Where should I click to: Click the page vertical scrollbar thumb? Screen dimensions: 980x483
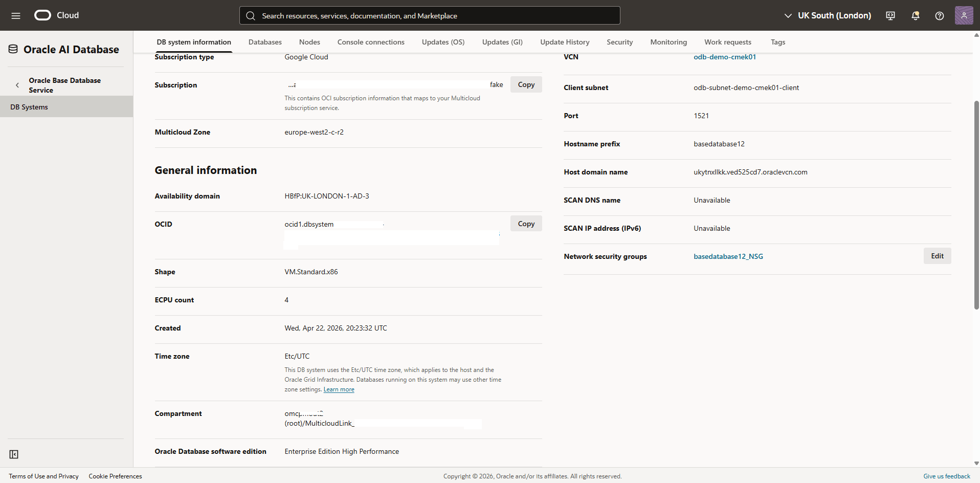pos(976,205)
